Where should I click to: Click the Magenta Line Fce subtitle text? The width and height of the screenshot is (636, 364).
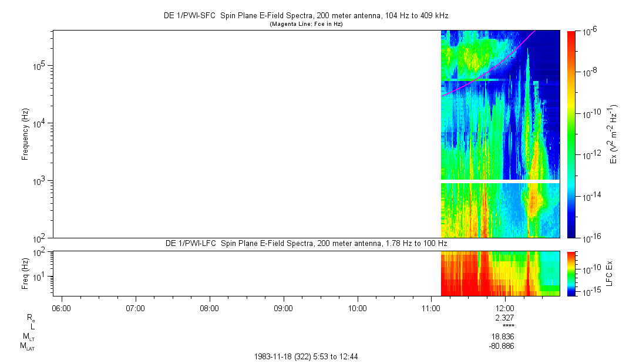pyautogui.click(x=305, y=24)
